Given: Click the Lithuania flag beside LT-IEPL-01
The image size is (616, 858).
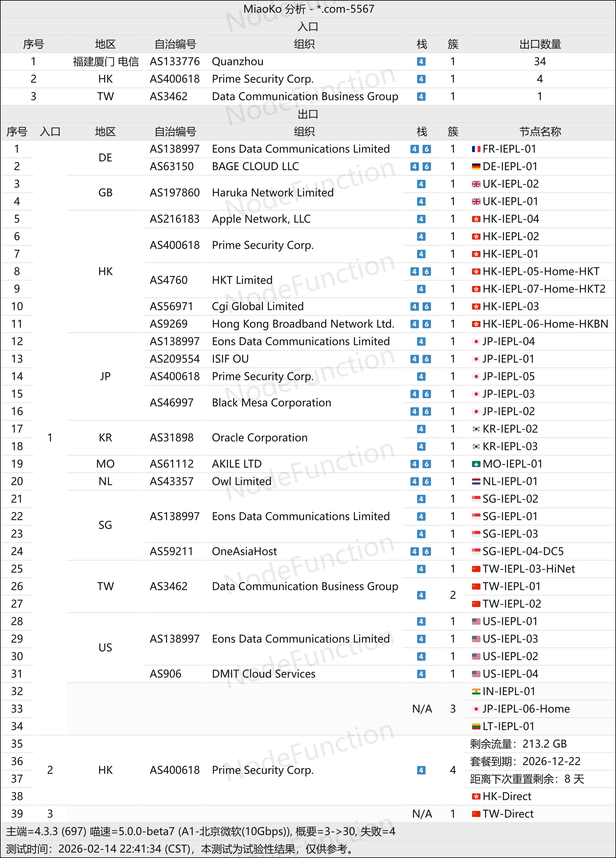Looking at the screenshot, I should point(476,726).
